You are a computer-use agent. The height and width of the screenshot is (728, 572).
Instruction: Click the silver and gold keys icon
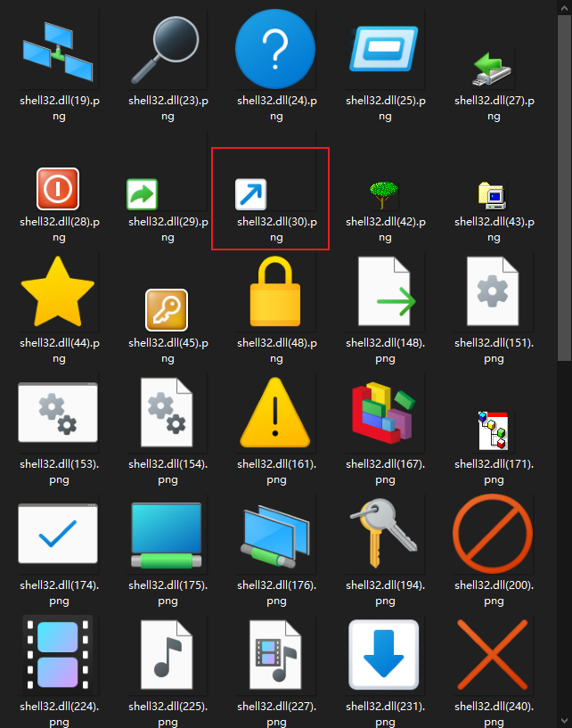click(x=383, y=534)
